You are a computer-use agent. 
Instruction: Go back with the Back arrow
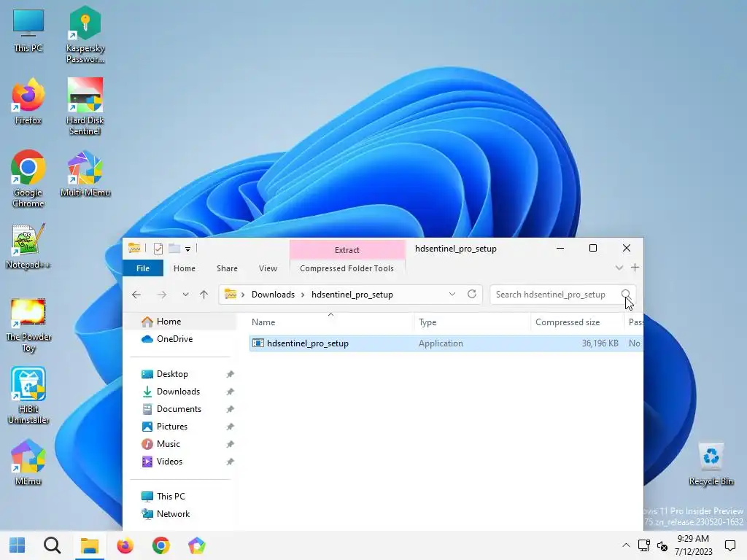click(136, 295)
